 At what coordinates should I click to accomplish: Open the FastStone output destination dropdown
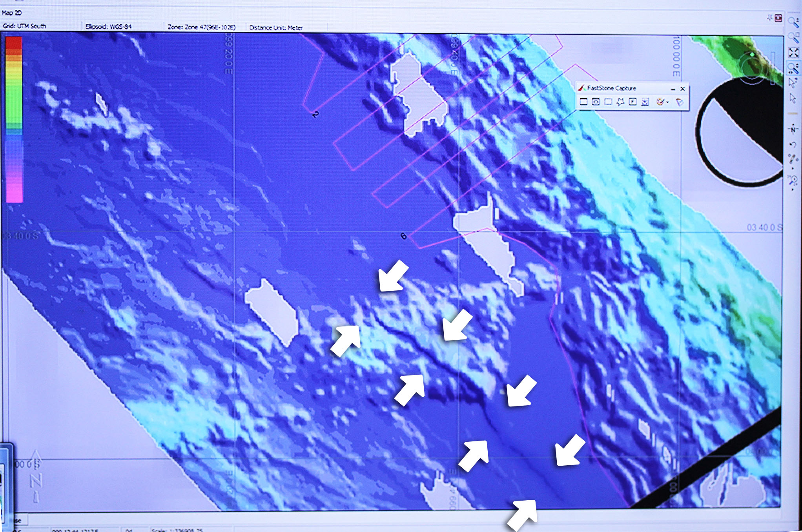tap(667, 102)
